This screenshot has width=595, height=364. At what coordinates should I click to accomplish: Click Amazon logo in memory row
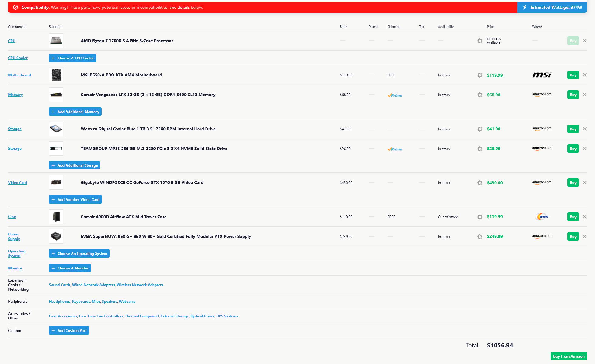click(542, 95)
